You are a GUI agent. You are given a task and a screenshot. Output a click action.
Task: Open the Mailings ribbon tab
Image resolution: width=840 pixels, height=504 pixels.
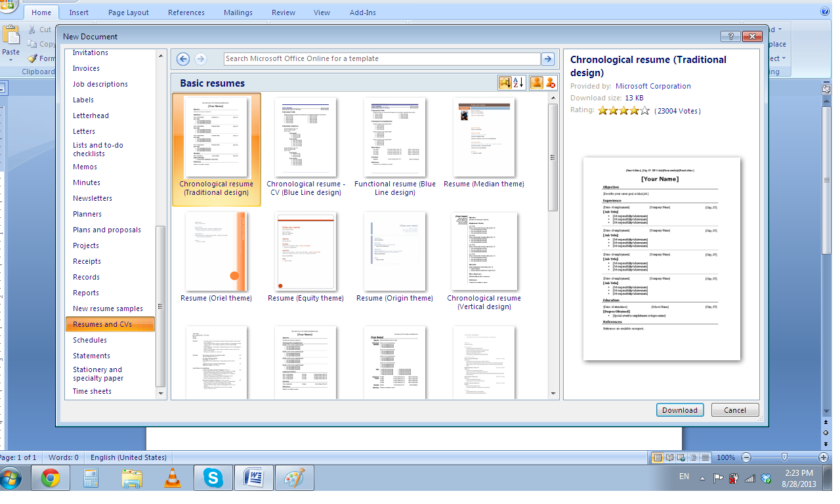pos(238,12)
